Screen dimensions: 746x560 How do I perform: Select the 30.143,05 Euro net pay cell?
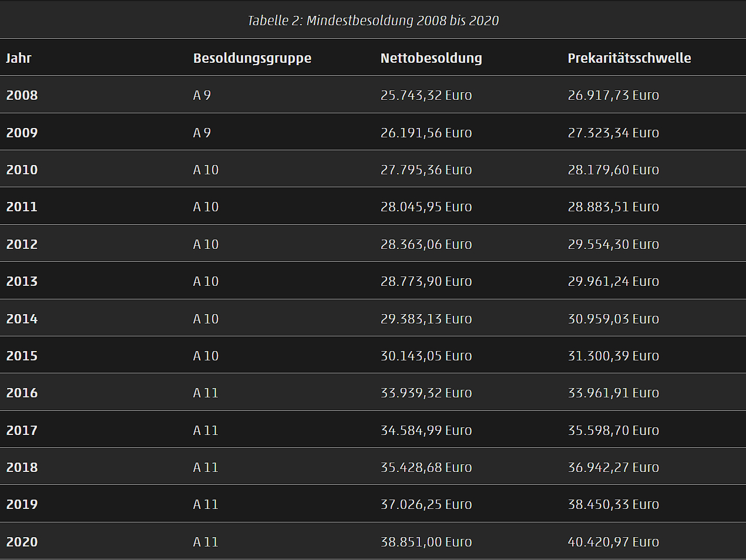(x=426, y=356)
